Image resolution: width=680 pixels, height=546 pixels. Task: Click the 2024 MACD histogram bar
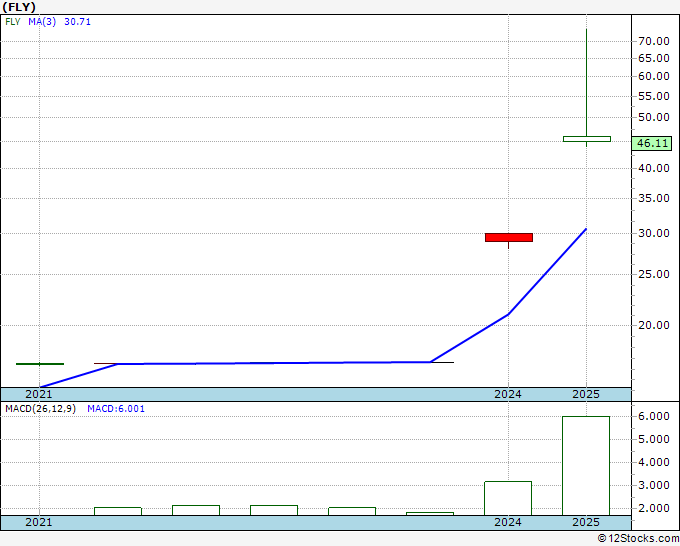(x=508, y=498)
